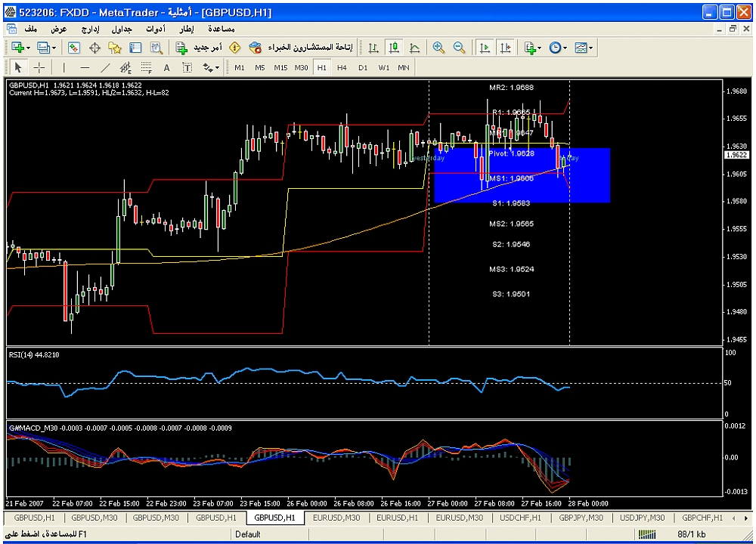This screenshot has width=756, height=544.
Task: Click the zoom out magnifier icon
Action: [x=459, y=48]
